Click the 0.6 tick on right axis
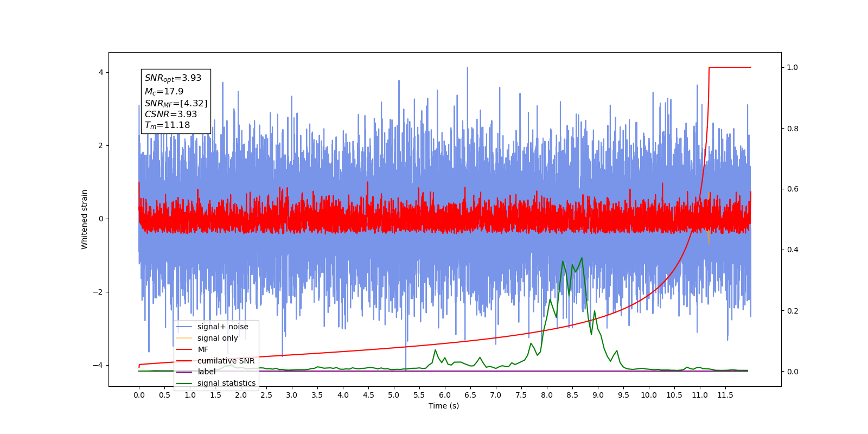Image resolution: width=868 pixels, height=434 pixels. (x=793, y=189)
